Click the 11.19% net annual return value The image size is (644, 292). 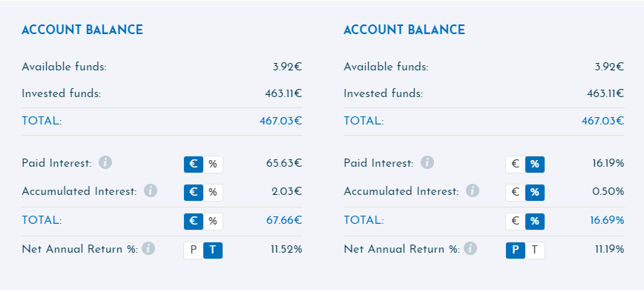pos(610,249)
